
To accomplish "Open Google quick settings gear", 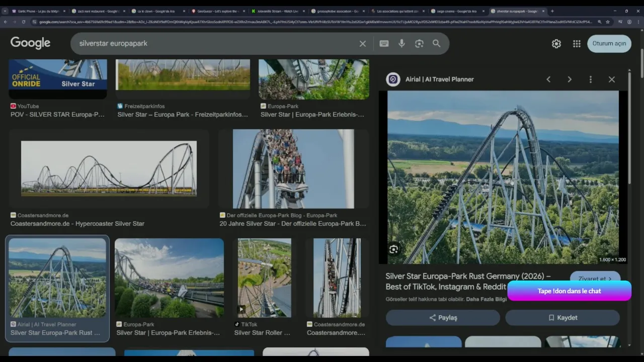I will (556, 44).
